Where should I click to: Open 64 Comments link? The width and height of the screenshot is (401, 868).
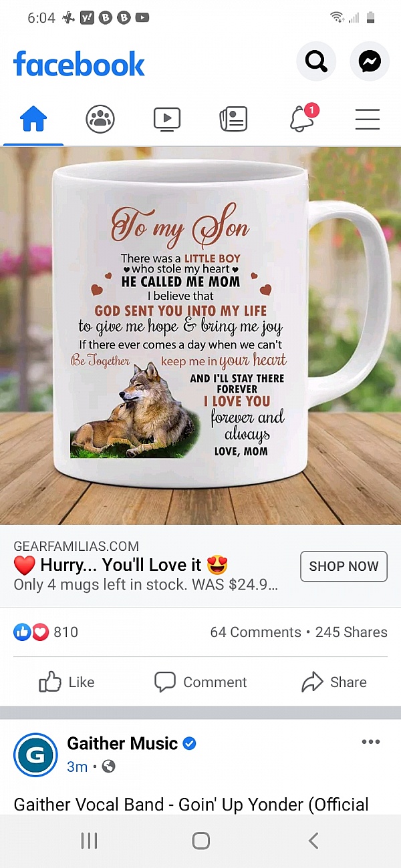[x=255, y=632]
